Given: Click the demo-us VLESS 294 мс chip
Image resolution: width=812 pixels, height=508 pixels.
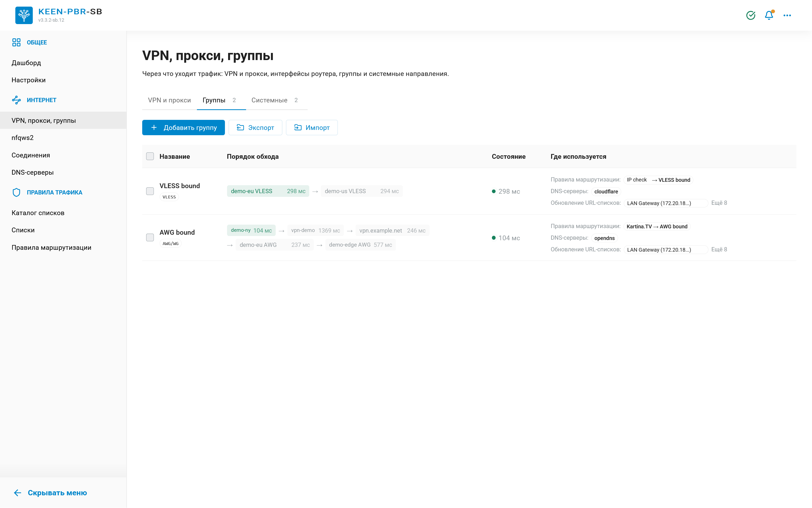Looking at the screenshot, I should pyautogui.click(x=362, y=191).
